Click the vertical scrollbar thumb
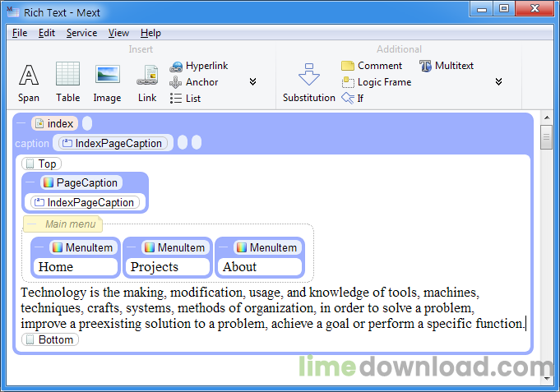This screenshot has width=560, height=392. tap(546, 137)
